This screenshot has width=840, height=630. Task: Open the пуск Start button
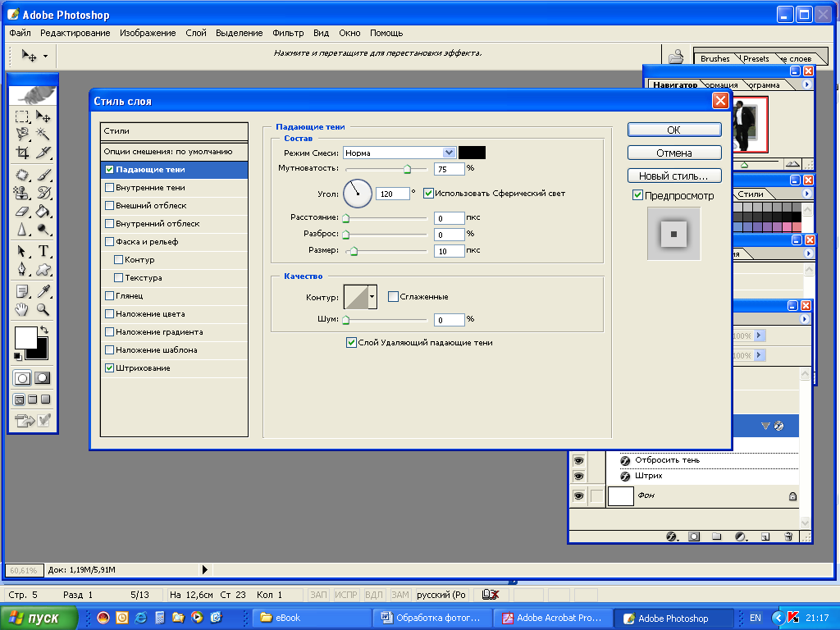pyautogui.click(x=39, y=618)
